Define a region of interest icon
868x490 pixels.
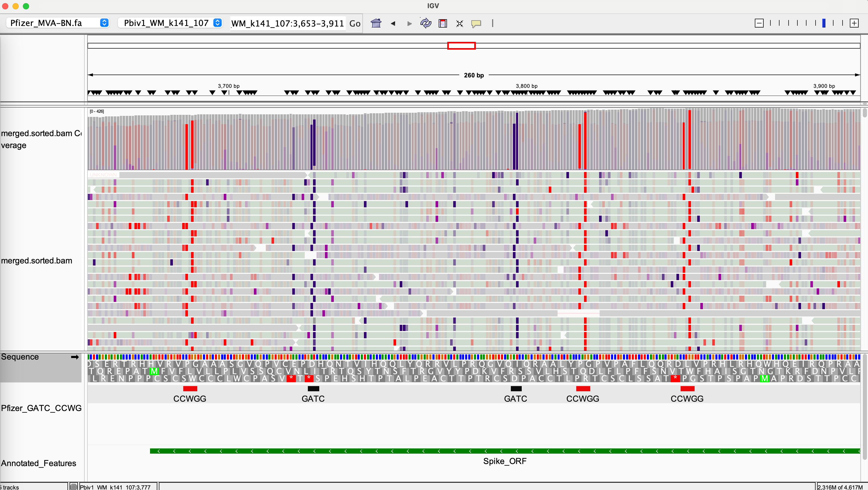442,23
